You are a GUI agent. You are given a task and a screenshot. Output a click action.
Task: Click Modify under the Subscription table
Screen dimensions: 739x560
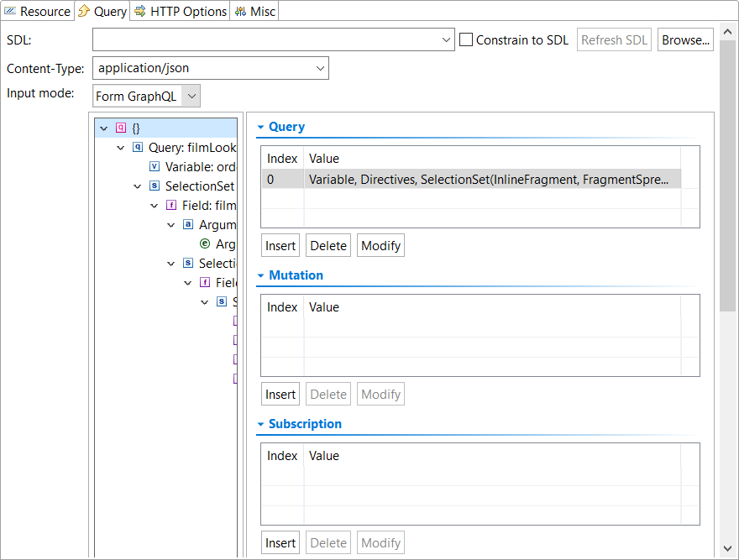[x=380, y=542]
